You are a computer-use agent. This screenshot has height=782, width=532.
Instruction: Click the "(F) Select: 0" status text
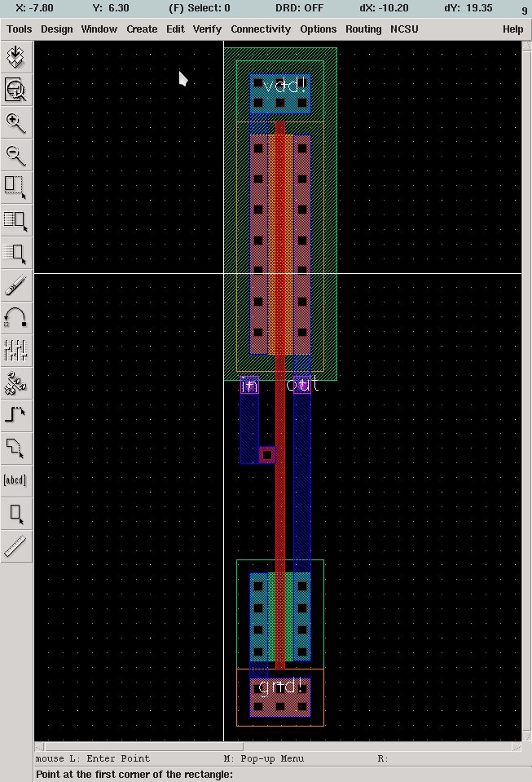coord(200,8)
